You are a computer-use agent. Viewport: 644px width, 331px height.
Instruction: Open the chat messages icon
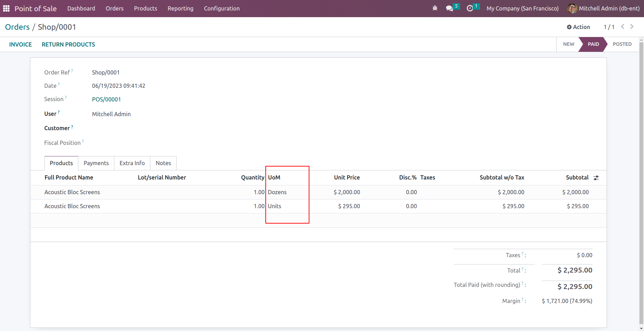pos(450,8)
